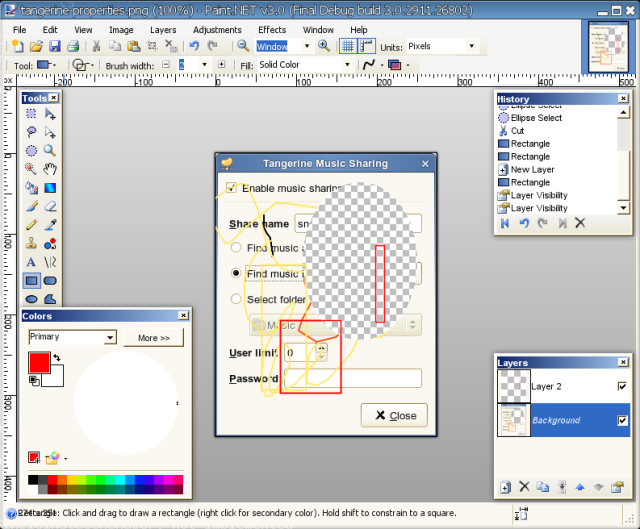
Task: Click the Print icon in toolbar
Action: point(73,46)
